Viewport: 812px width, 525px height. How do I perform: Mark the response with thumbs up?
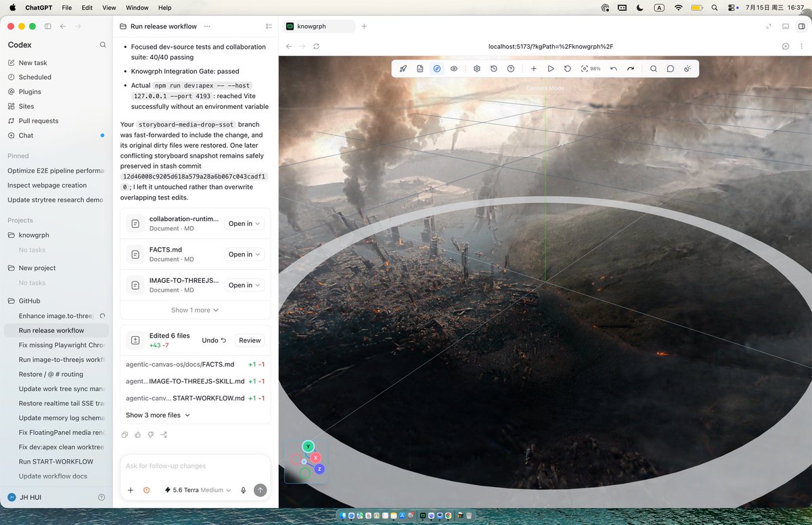[x=138, y=434]
